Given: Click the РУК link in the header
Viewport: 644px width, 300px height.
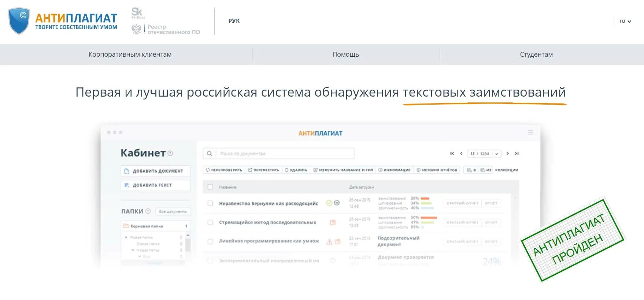Looking at the screenshot, I should tap(234, 21).
